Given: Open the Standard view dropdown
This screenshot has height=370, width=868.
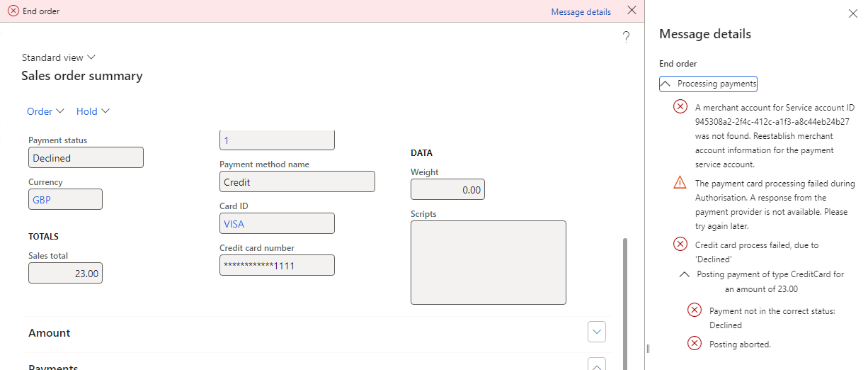Looking at the screenshot, I should click(x=59, y=57).
